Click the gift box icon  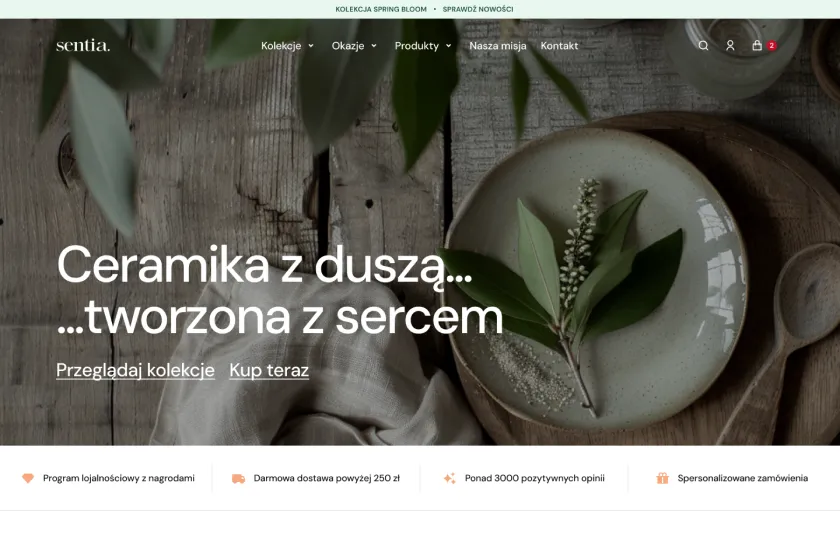663,478
